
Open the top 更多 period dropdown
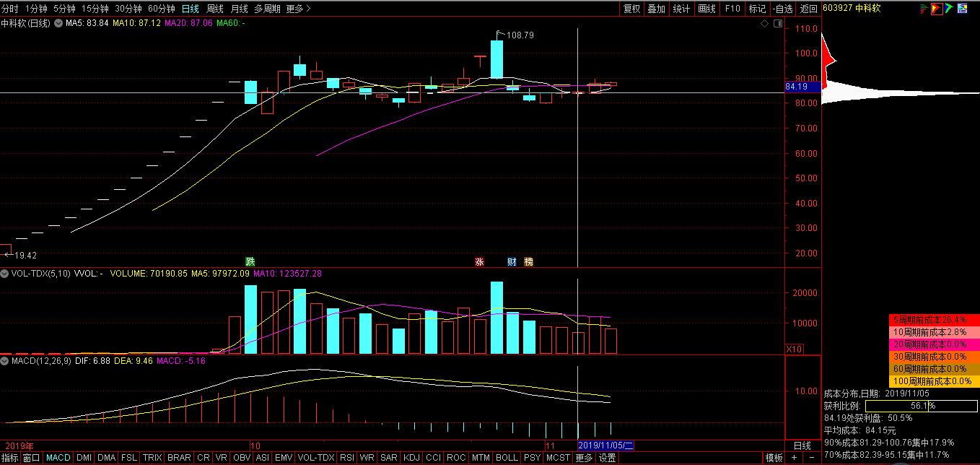298,9
